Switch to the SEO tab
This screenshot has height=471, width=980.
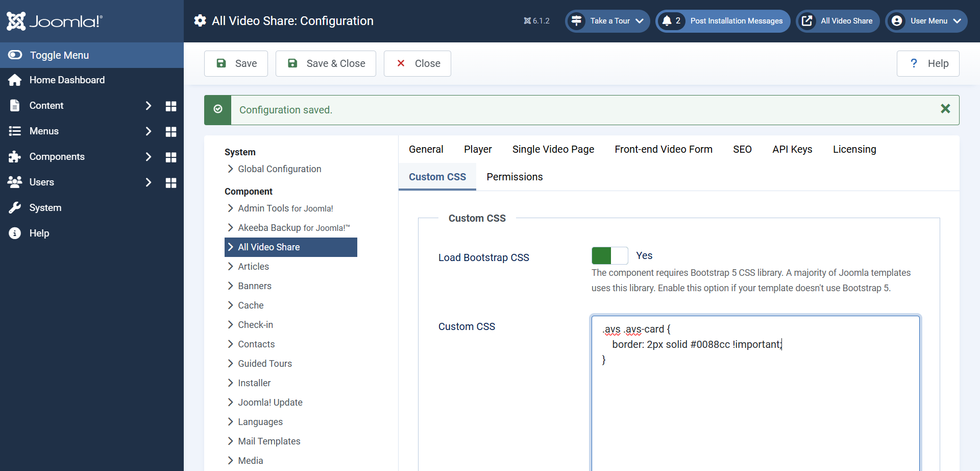pos(742,149)
